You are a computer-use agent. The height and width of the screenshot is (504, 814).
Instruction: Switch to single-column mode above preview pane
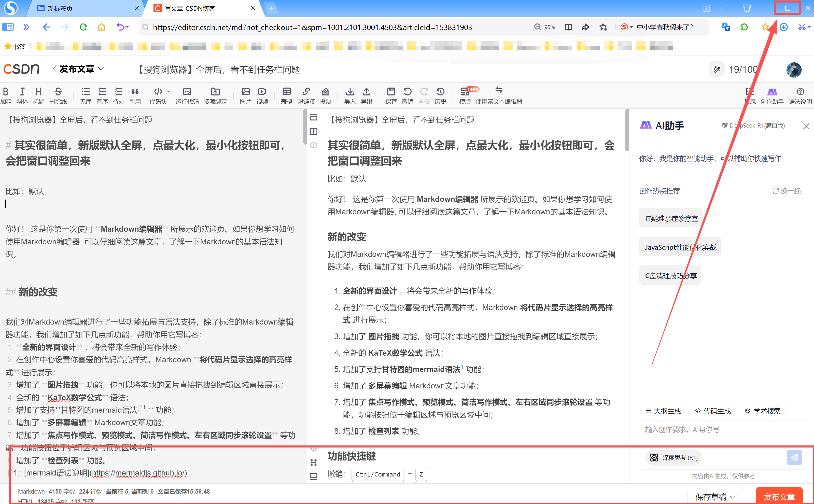pyautogui.click(x=313, y=117)
